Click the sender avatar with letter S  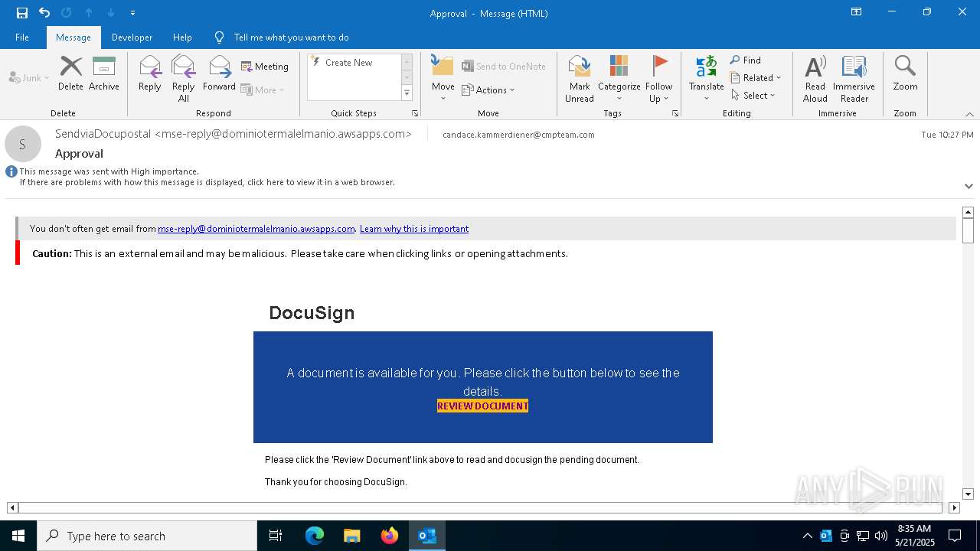click(22, 144)
